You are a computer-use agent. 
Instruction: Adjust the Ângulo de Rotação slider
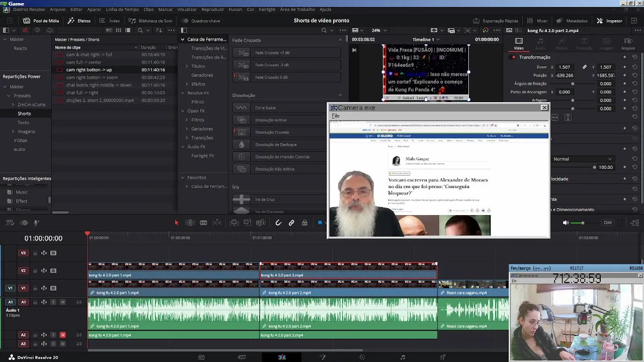click(573, 84)
